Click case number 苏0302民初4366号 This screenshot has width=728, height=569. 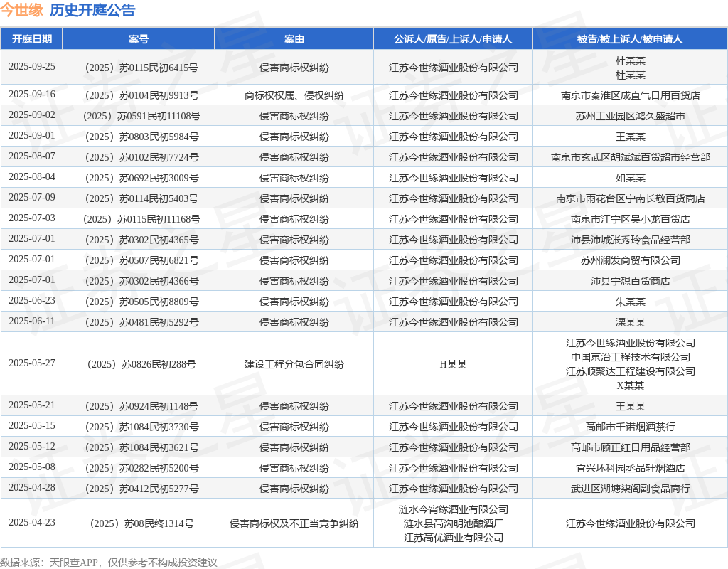click(x=141, y=282)
